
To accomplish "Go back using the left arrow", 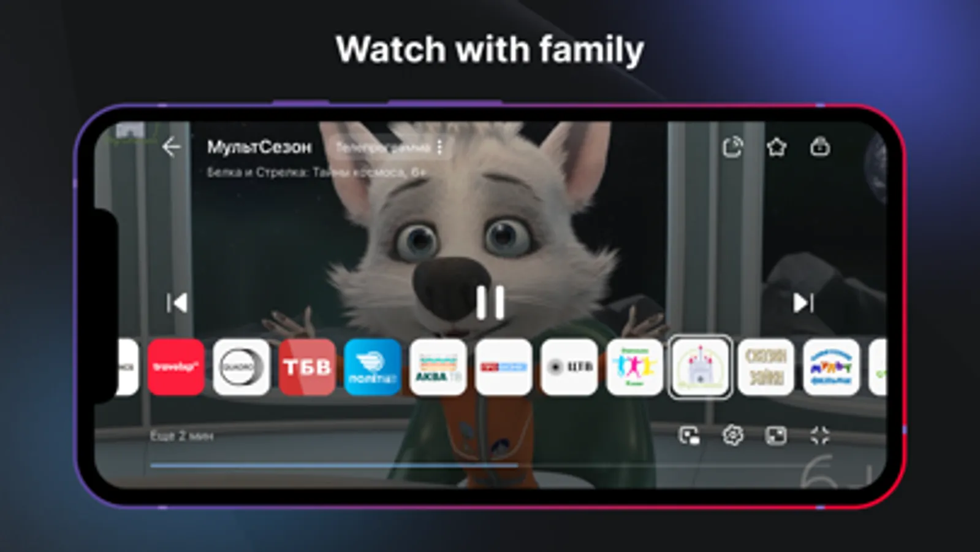I will [171, 147].
